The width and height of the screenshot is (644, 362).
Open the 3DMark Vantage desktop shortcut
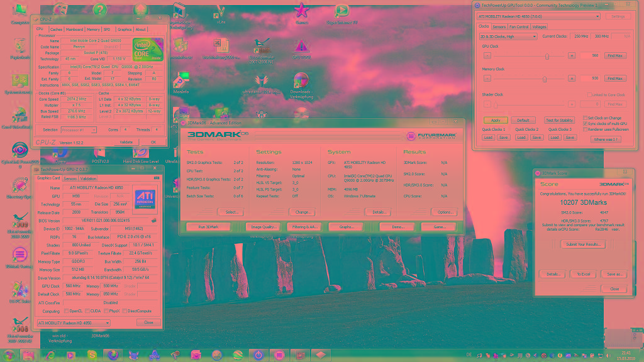[19, 258]
